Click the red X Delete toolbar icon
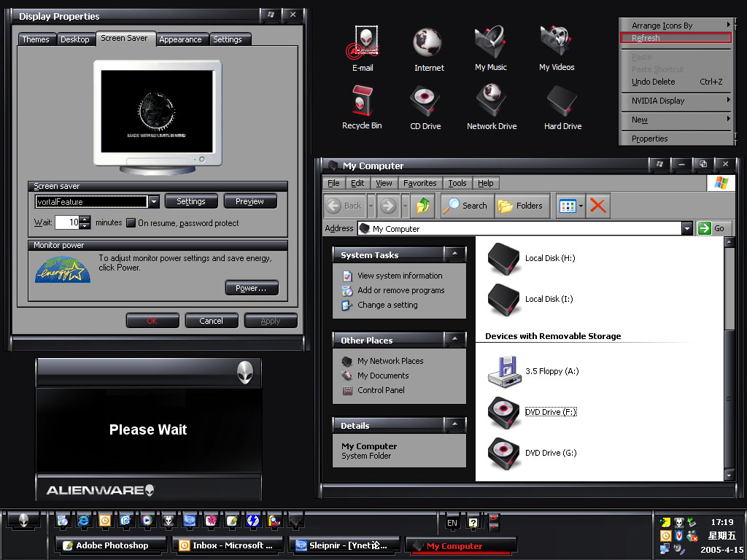The height and width of the screenshot is (560, 747). 598,206
